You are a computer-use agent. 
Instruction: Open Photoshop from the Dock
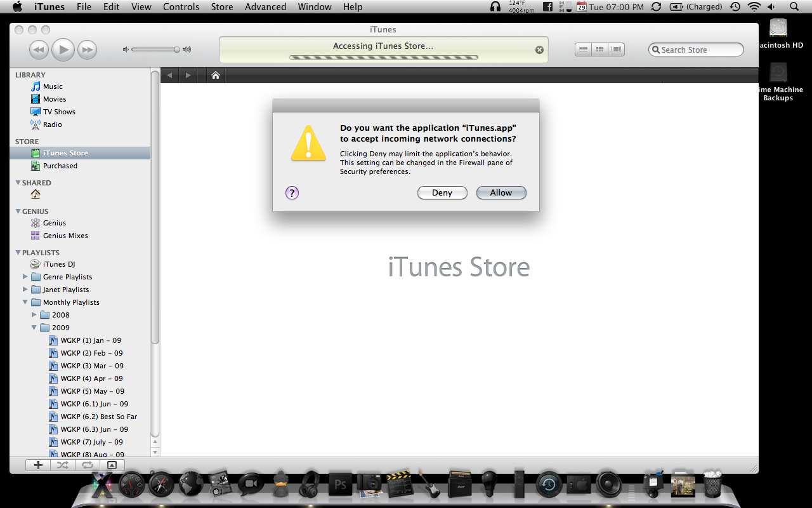point(340,485)
